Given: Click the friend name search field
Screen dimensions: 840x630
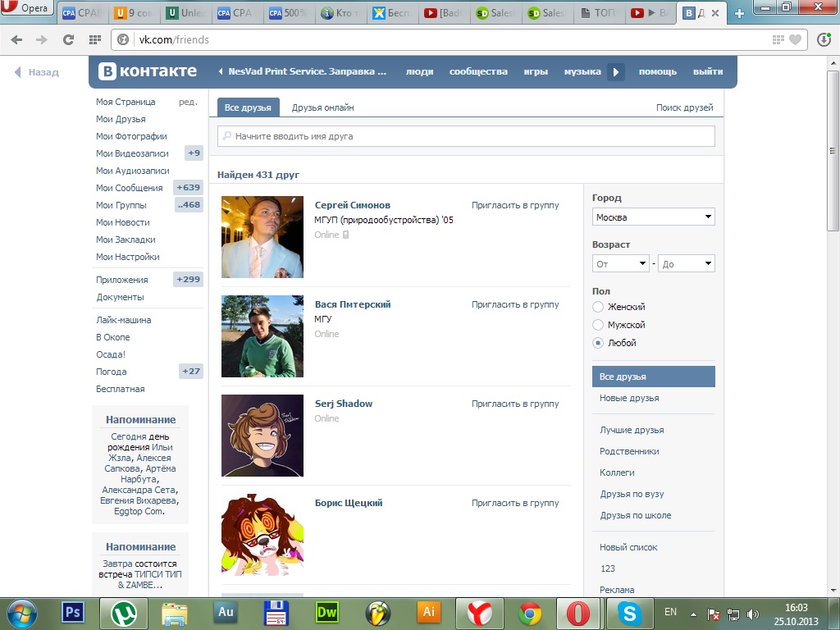Looking at the screenshot, I should point(466,136).
